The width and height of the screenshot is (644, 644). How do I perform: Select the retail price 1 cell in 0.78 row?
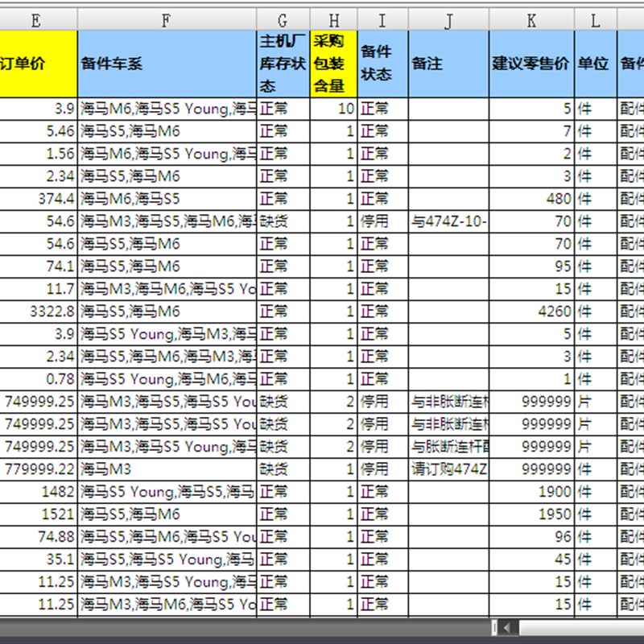tap(532, 379)
